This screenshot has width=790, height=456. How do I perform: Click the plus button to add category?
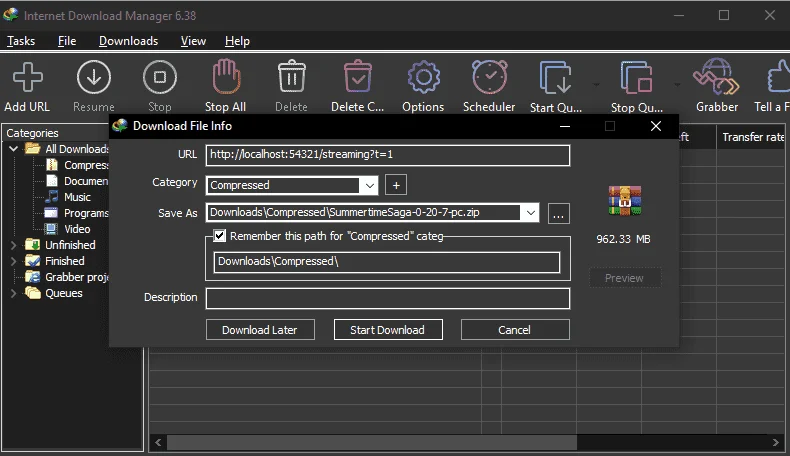pyautogui.click(x=396, y=185)
